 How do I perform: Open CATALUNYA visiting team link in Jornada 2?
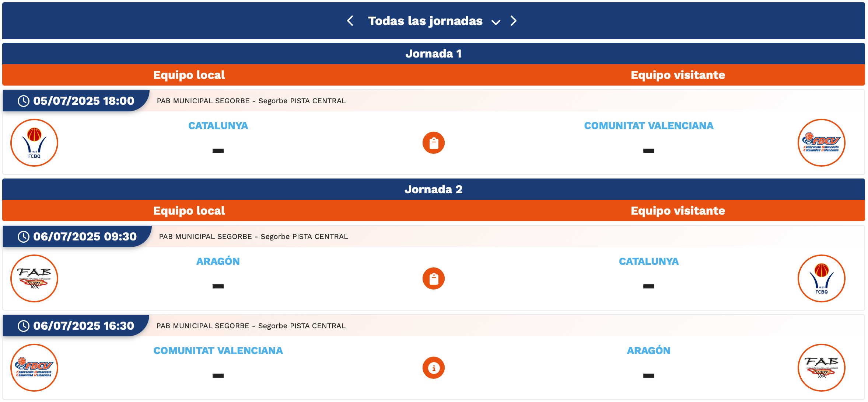649,261
